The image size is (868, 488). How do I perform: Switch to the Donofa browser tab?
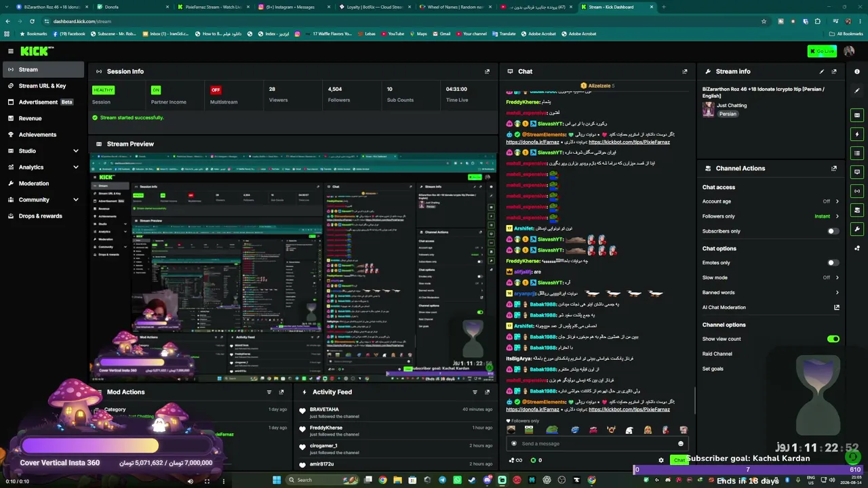pos(132,7)
